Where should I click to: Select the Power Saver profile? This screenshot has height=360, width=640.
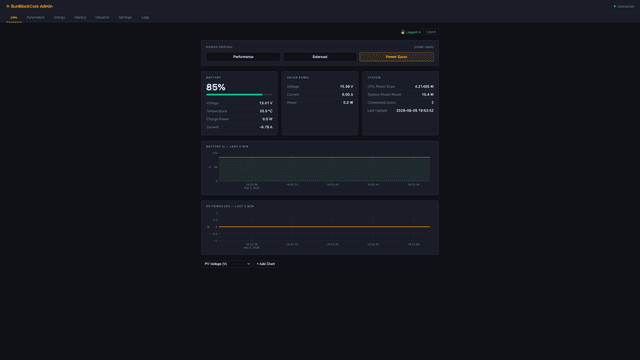pyautogui.click(x=396, y=57)
